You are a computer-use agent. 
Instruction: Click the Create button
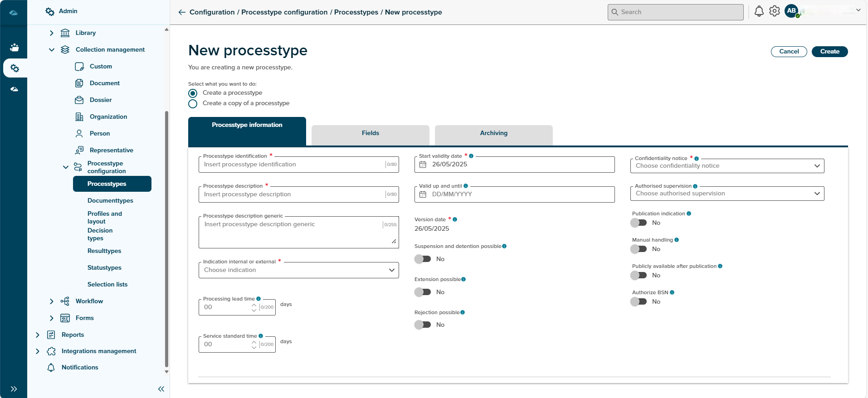[829, 51]
